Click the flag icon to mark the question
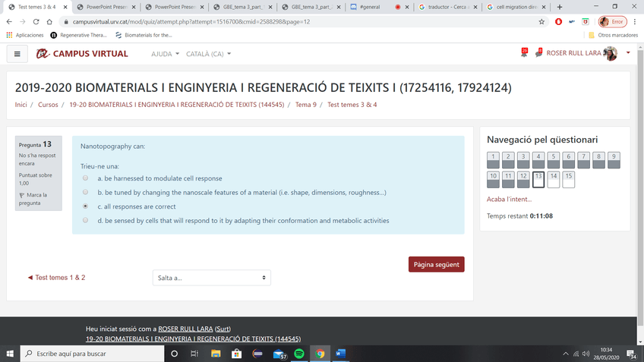644x362 pixels. pyautogui.click(x=22, y=196)
